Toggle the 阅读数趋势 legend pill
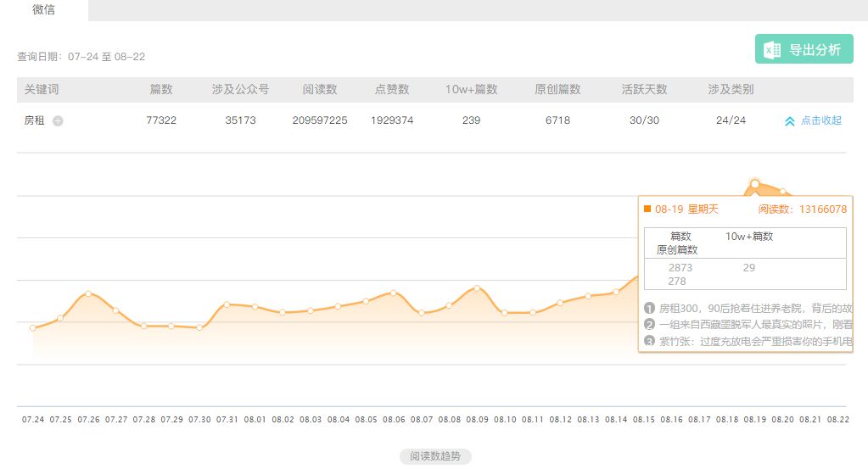Image resolution: width=868 pixels, height=469 pixels. point(435,456)
